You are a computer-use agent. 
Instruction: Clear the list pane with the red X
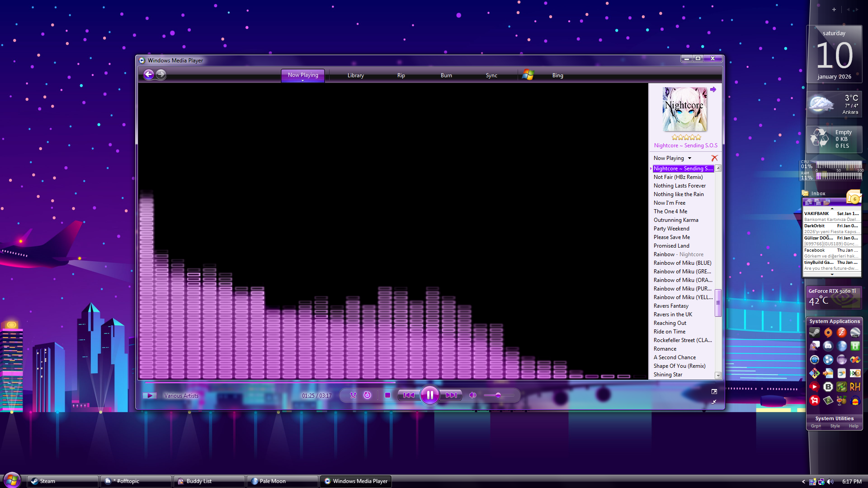coord(714,158)
